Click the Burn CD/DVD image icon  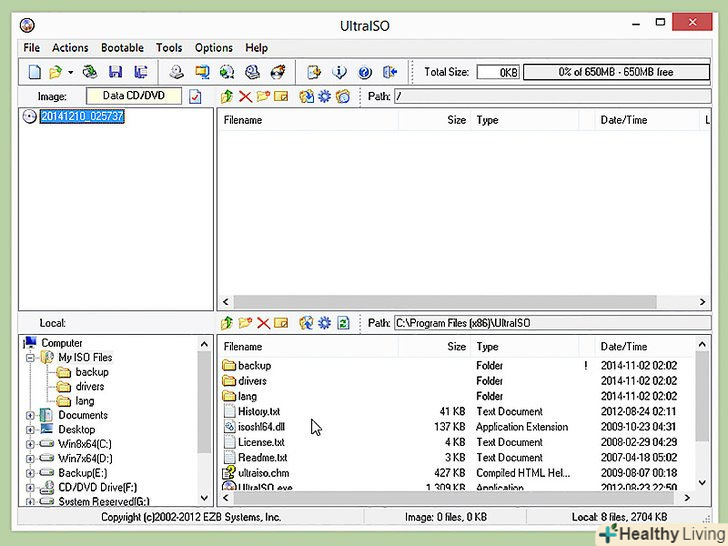[x=279, y=72]
